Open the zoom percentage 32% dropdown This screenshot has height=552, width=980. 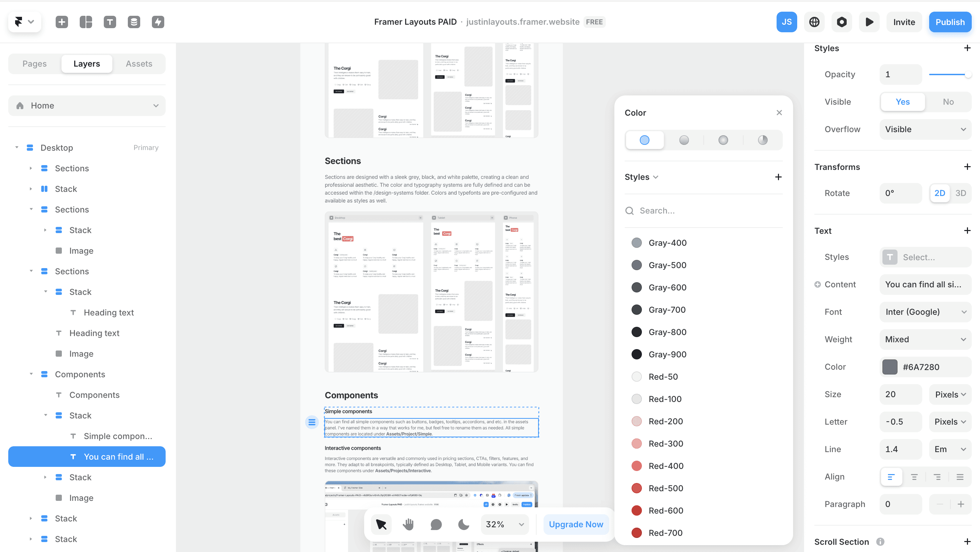click(x=505, y=524)
